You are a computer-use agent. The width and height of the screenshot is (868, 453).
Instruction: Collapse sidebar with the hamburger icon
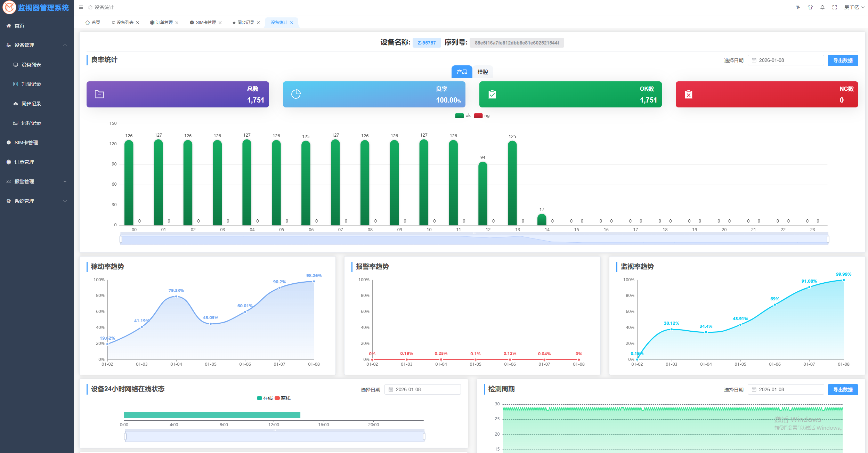[x=81, y=7]
